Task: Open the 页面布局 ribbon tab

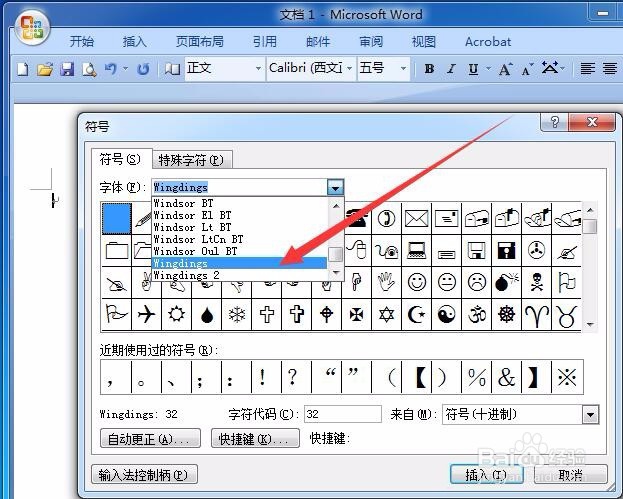Action: pos(199,42)
